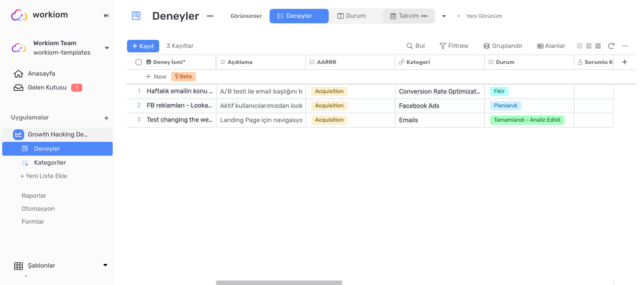This screenshot has width=644, height=285.
Task: Refresh the records with the reload icon
Action: [x=611, y=46]
